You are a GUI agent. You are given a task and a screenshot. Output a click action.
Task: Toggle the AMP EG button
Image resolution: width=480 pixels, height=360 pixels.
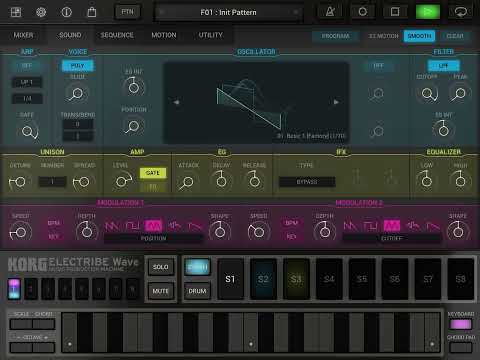(x=153, y=187)
